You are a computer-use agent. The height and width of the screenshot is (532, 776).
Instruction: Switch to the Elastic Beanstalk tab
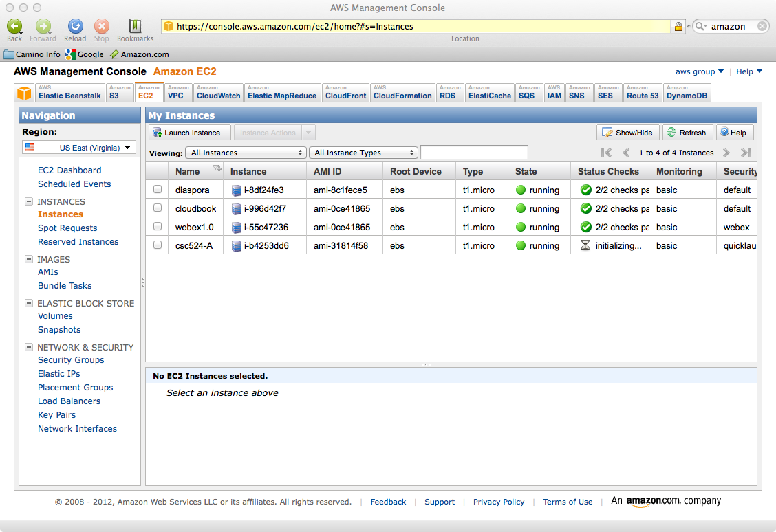tap(69, 93)
